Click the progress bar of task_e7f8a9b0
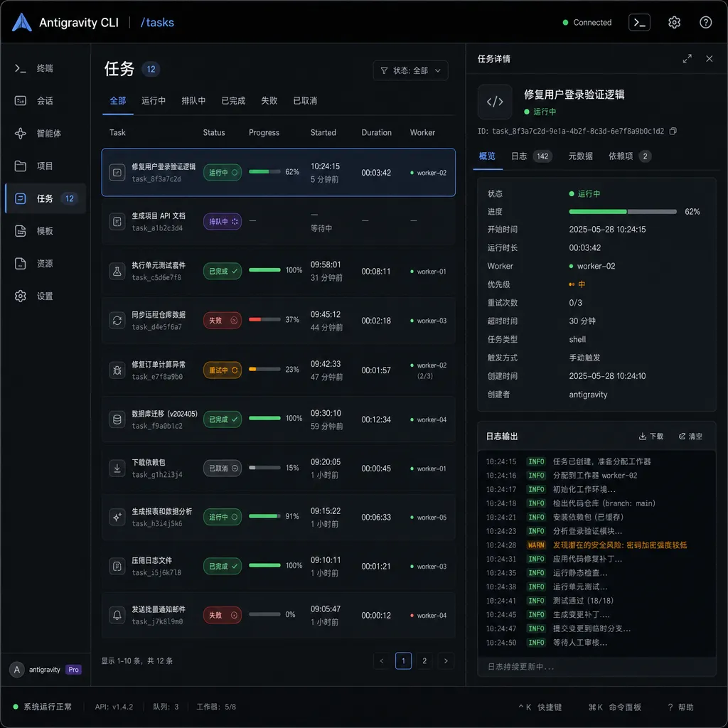The width and height of the screenshot is (728, 728). (264, 370)
